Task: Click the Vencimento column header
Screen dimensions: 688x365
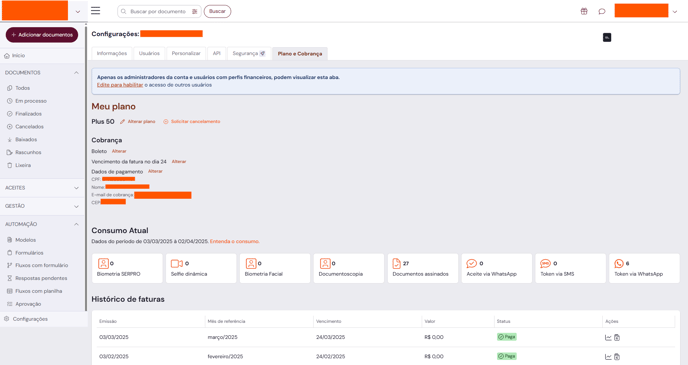Action: tap(329, 322)
